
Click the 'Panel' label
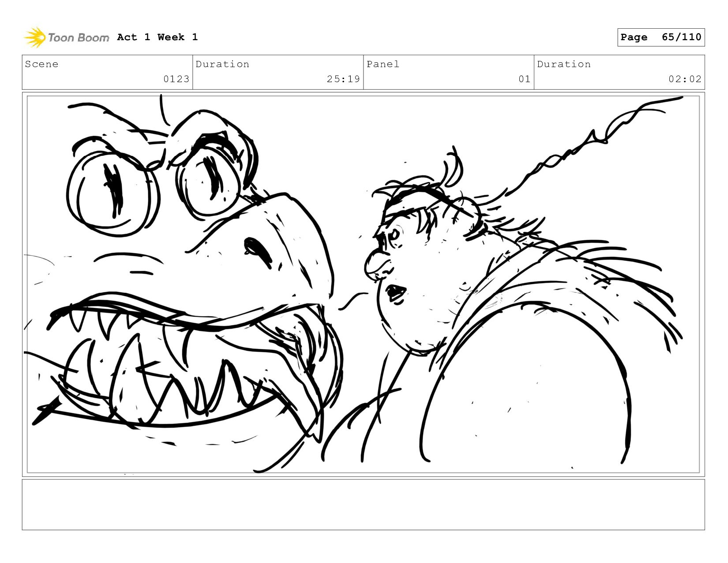[383, 64]
